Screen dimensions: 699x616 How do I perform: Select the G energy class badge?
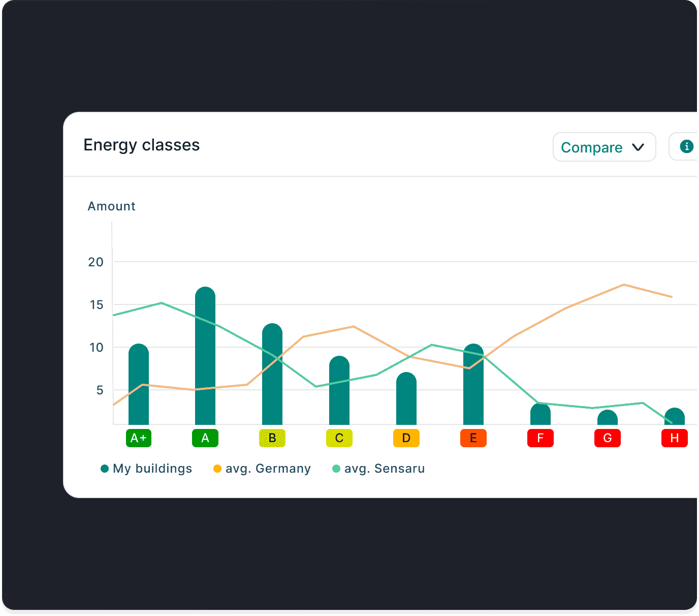608,438
